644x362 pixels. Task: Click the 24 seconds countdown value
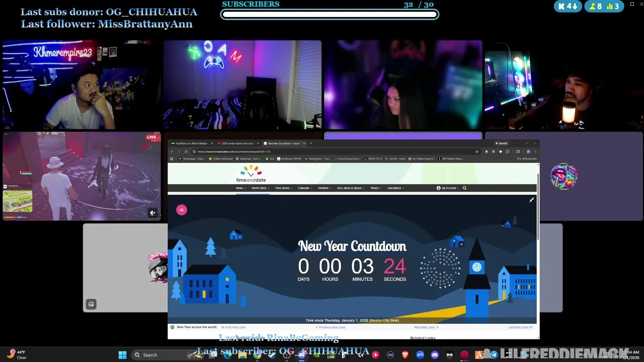(394, 266)
